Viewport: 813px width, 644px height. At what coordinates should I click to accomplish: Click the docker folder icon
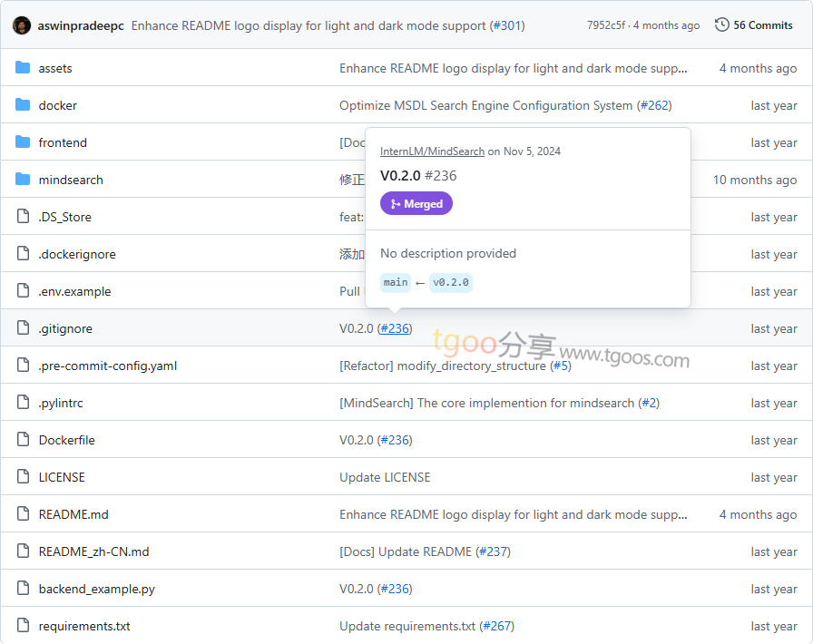pos(23,105)
